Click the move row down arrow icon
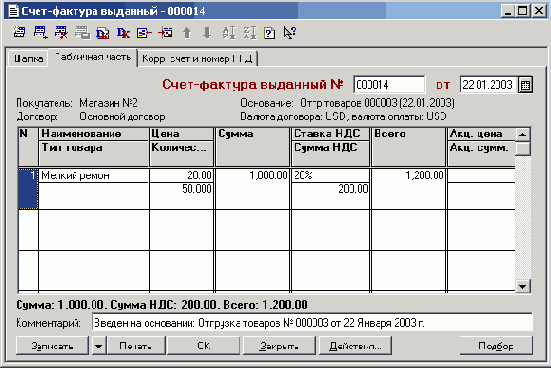 click(207, 33)
